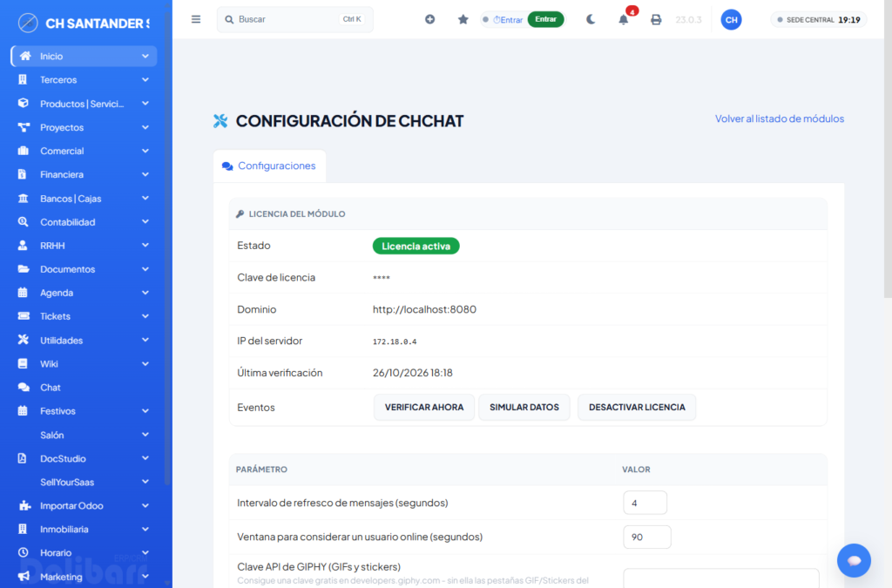892x588 pixels.
Task: Expand the Salón menu chevron
Action: (145, 435)
